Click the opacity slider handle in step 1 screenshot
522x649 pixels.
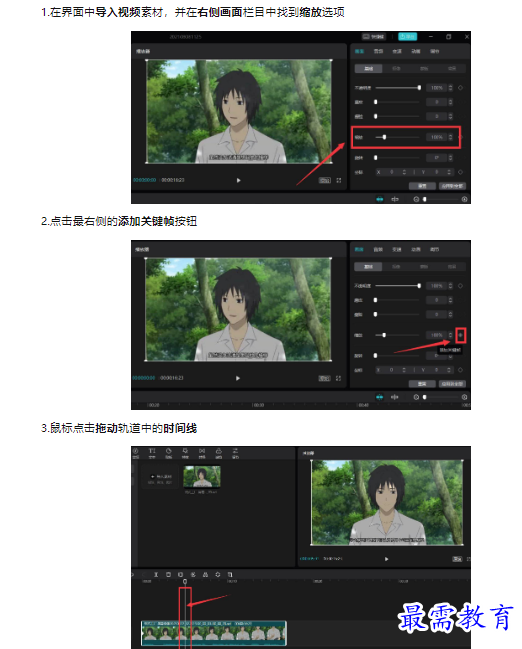coord(419,88)
